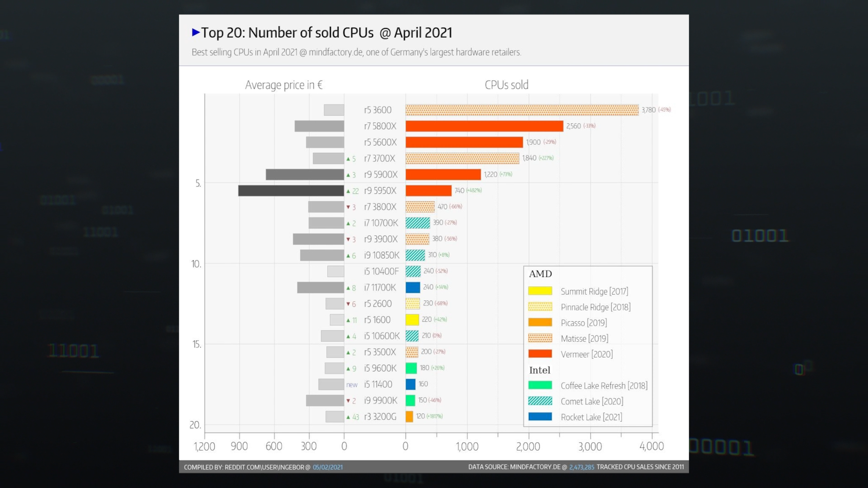
Task: Click the r9 5950X average price bar
Action: coord(291,191)
